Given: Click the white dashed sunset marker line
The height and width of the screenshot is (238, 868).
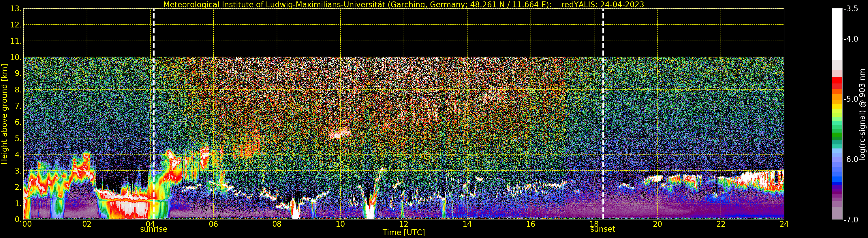Looking at the screenshot, I should pos(603,114).
